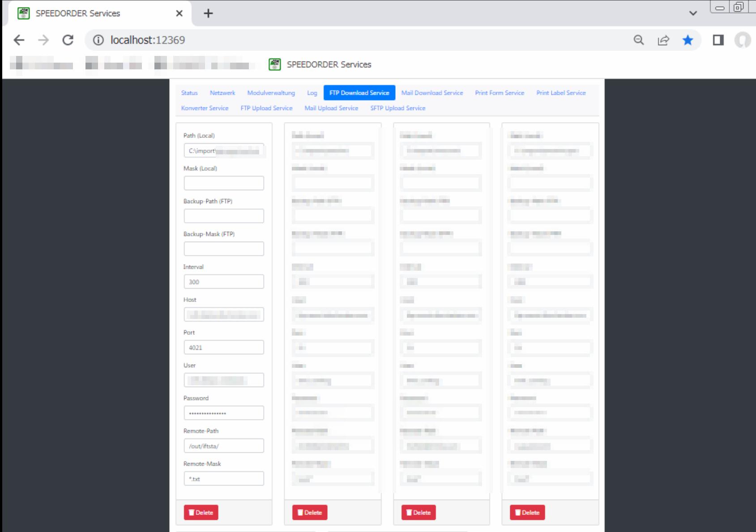Expand the tab search chevron
The image size is (756, 532).
693,13
